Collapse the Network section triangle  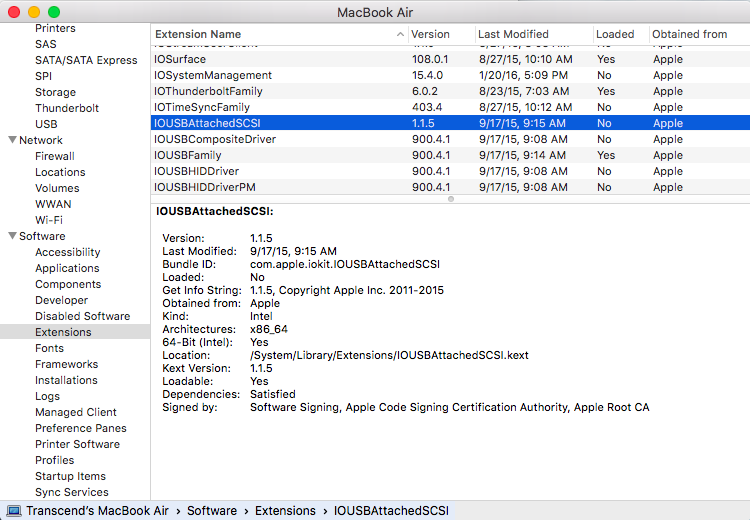coord(13,140)
